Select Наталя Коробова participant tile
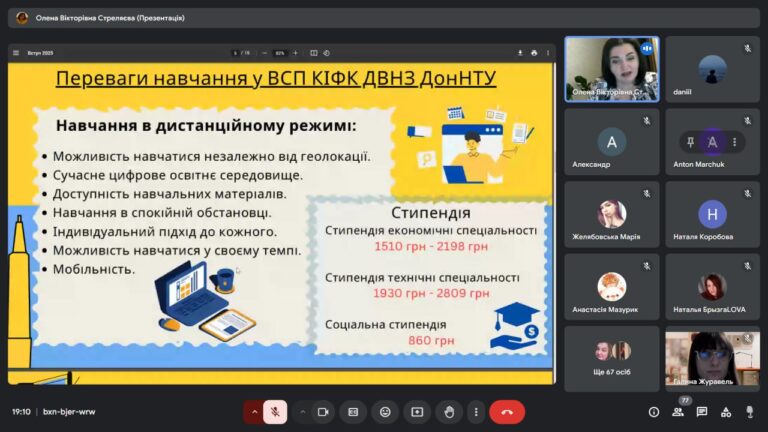 [713, 214]
